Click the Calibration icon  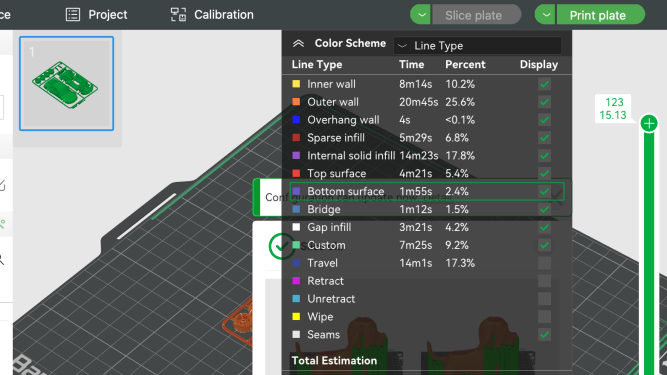click(x=178, y=15)
